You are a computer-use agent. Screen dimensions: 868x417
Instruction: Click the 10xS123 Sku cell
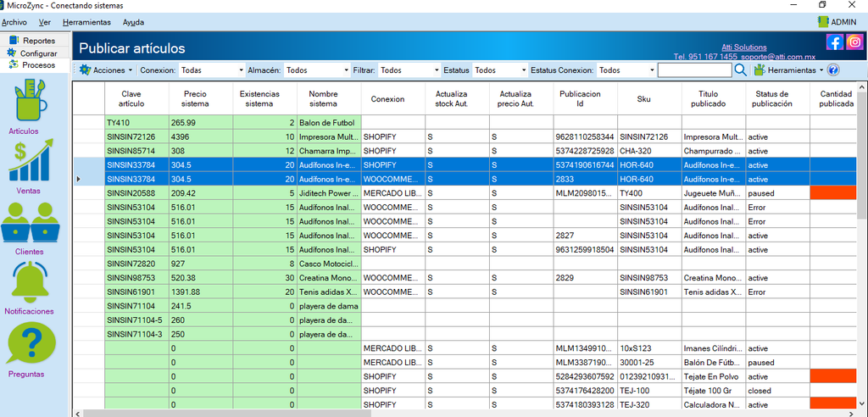pyautogui.click(x=649, y=348)
